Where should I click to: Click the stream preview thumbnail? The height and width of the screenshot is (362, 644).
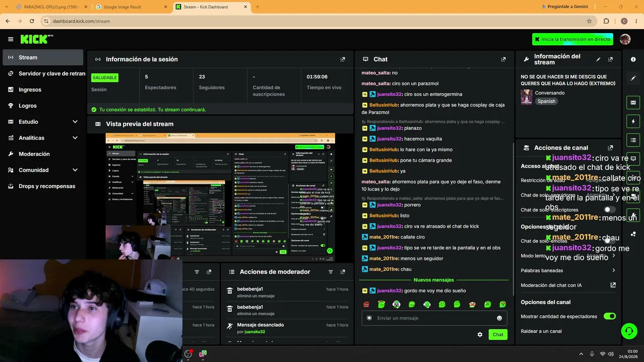tap(220, 197)
